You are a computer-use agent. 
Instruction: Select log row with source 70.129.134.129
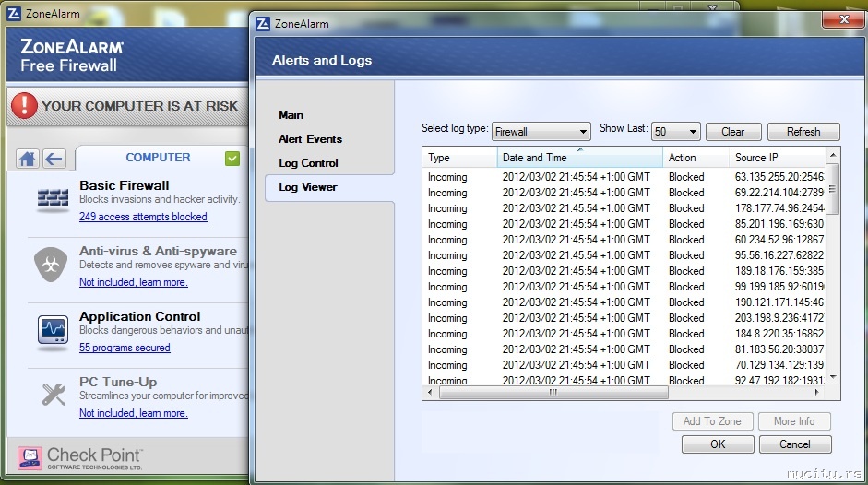624,365
